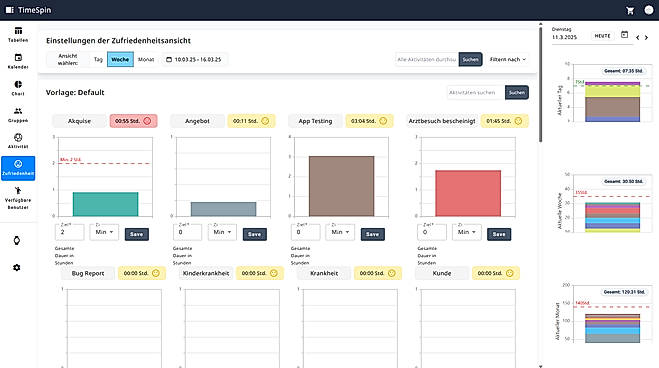Click Suchen next to Alle Aktivitäten search
Image resolution: width=659 pixels, height=368 pixels.
coord(470,60)
